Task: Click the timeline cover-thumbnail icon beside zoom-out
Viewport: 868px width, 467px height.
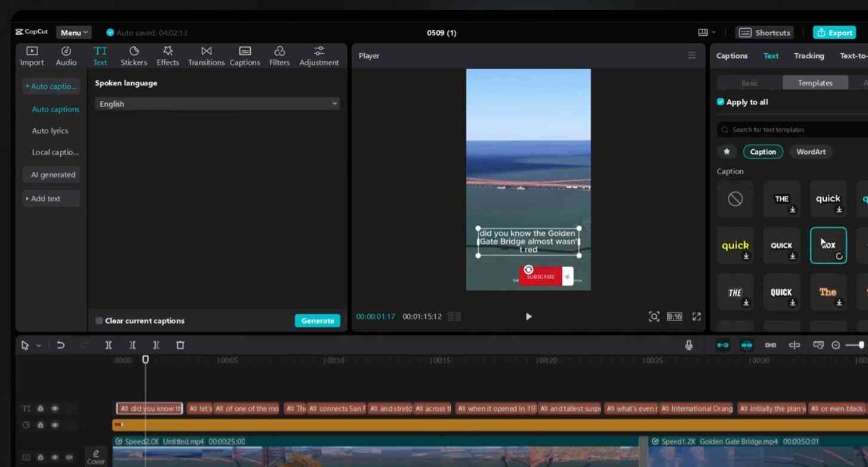Action: (818, 345)
